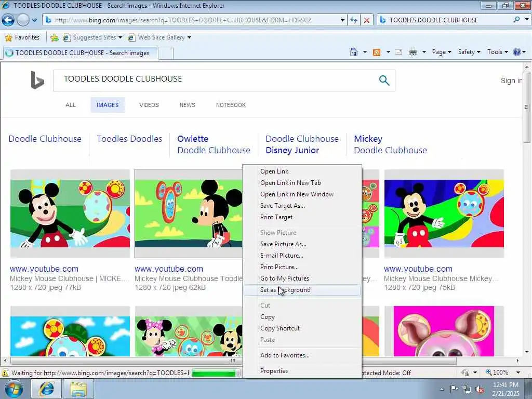Expand the Web Slice Gallery dropdown
Screen dimensions: 532x399
(189, 37)
